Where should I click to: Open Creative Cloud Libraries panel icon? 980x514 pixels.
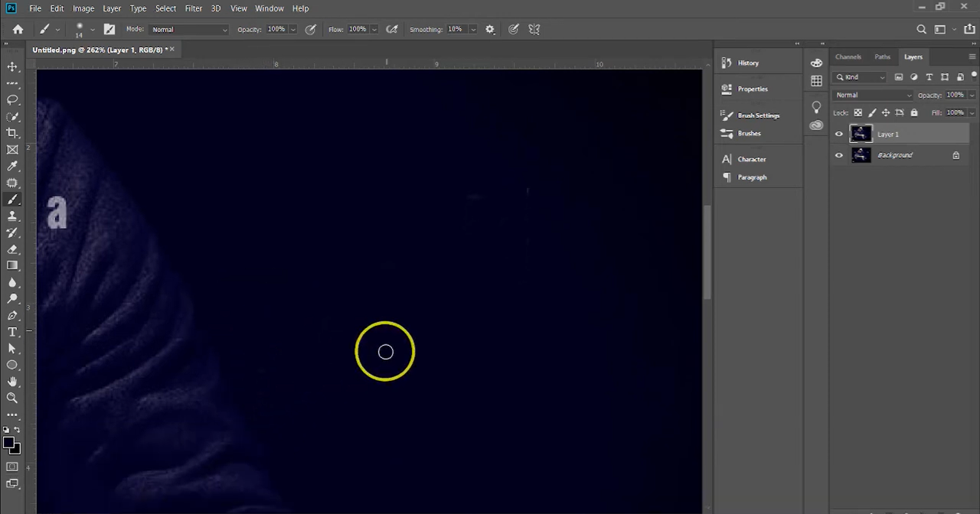coord(816,125)
